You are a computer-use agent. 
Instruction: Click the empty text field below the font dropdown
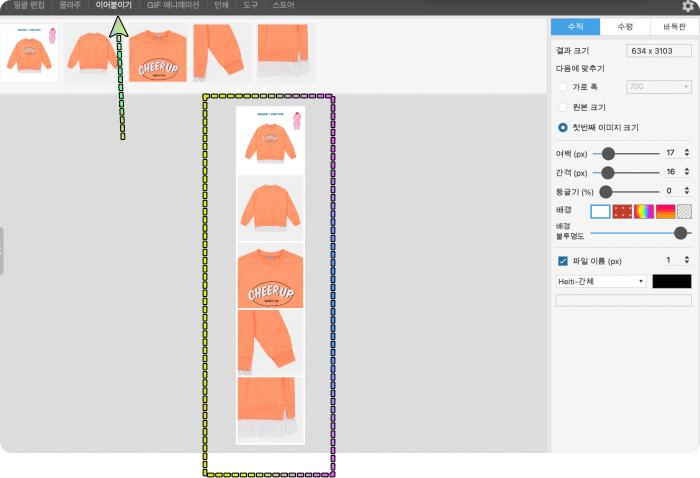coord(623,300)
